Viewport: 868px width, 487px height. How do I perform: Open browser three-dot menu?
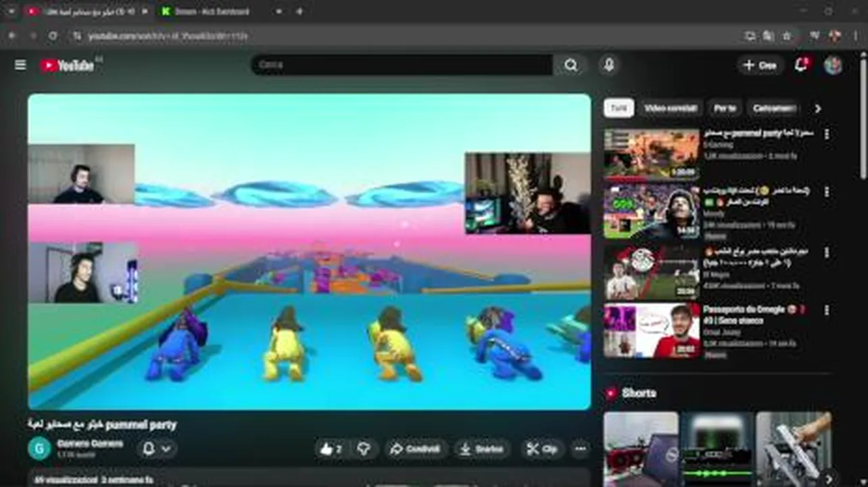pyautogui.click(x=855, y=36)
